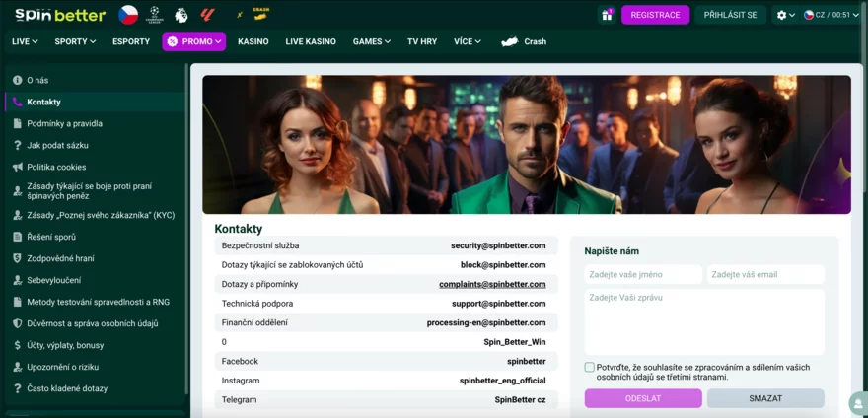Screen dimensions: 868x418
Task: Click the LaLiga icon in header
Action: pos(207,15)
